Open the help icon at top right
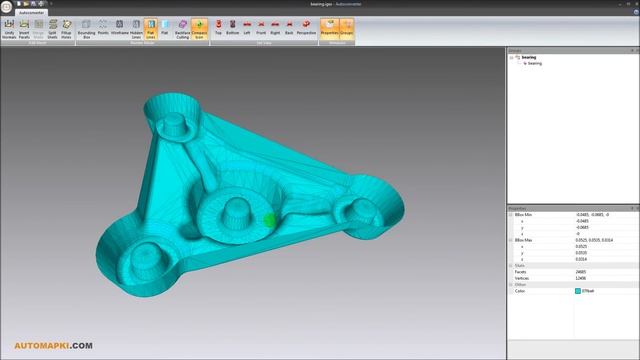Image resolution: width=640 pixels, height=360 pixels. tap(636, 12)
